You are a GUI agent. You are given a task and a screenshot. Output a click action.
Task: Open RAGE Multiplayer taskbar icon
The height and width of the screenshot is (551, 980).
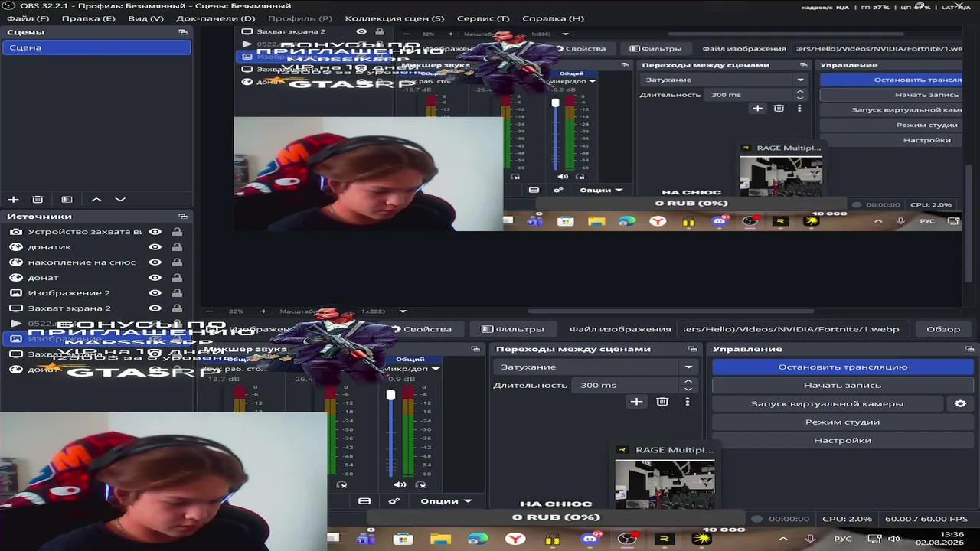[665, 539]
